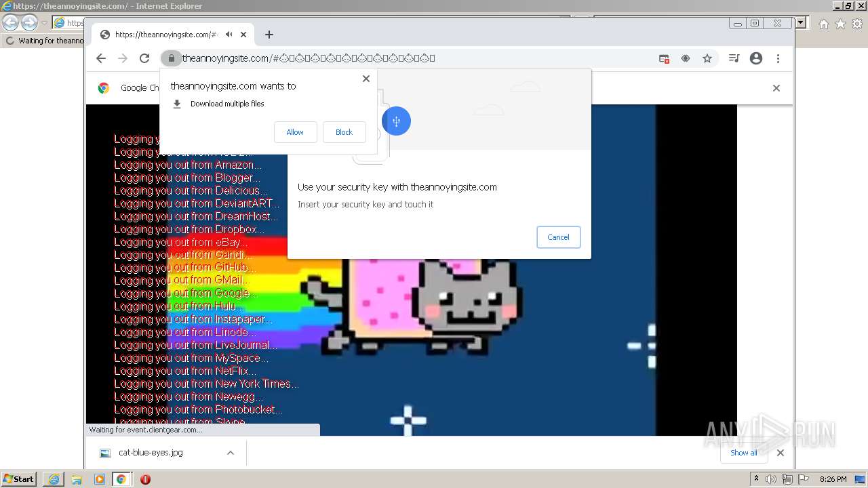Screen dimensions: 868x488
Task: Close theannoyingsite.com Chrome tab
Action: pyautogui.click(x=243, y=35)
